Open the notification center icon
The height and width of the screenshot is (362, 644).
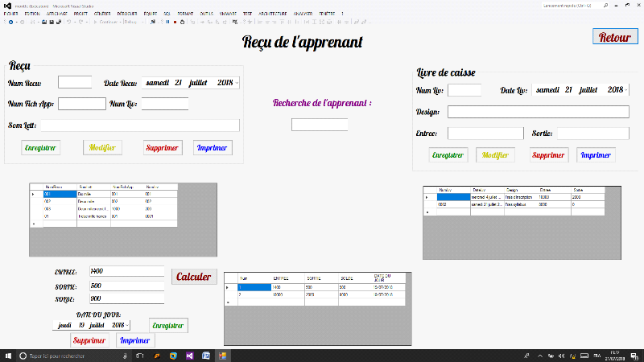[634, 356]
